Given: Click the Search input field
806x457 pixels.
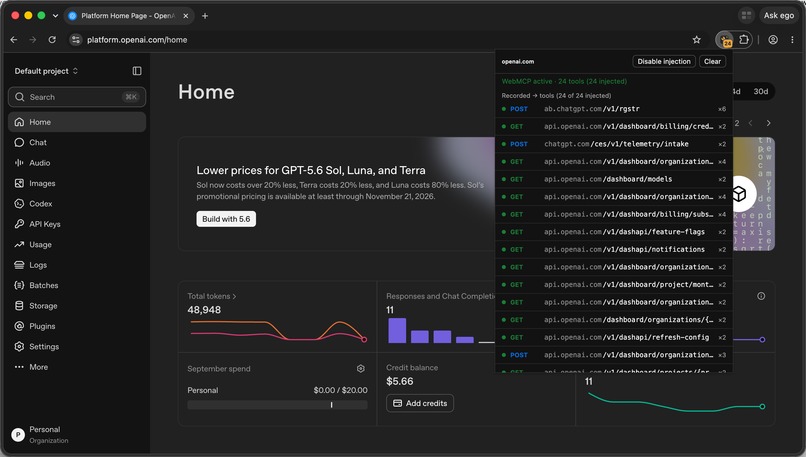Looking at the screenshot, I should point(77,97).
